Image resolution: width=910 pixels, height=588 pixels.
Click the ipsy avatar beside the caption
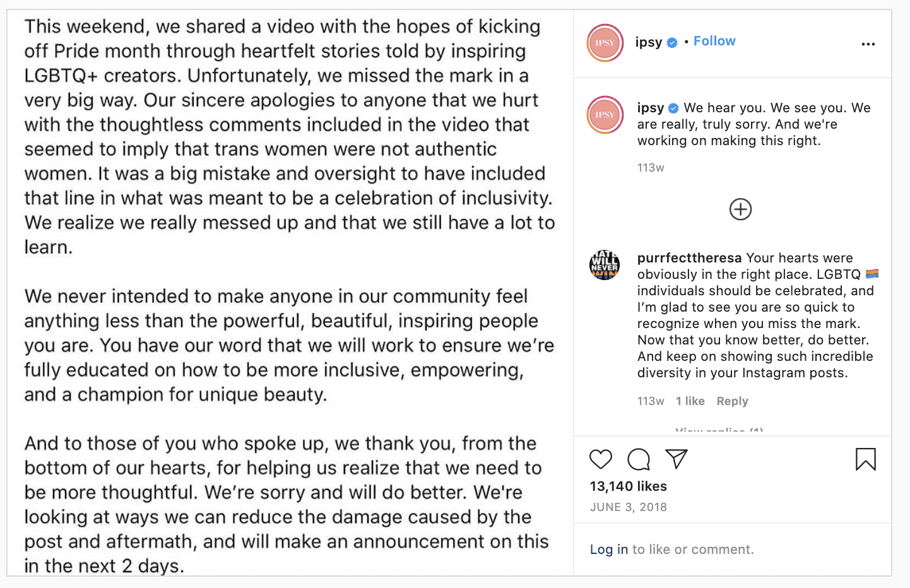[x=605, y=115]
